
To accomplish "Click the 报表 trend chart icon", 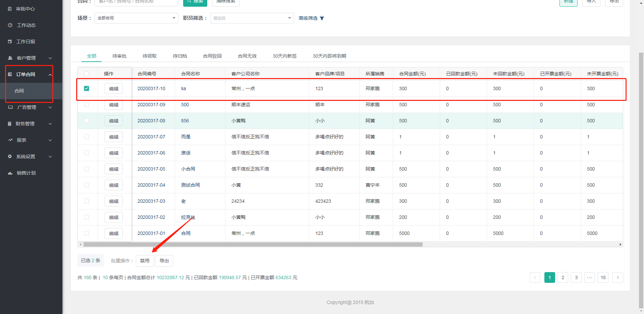I will [10, 140].
